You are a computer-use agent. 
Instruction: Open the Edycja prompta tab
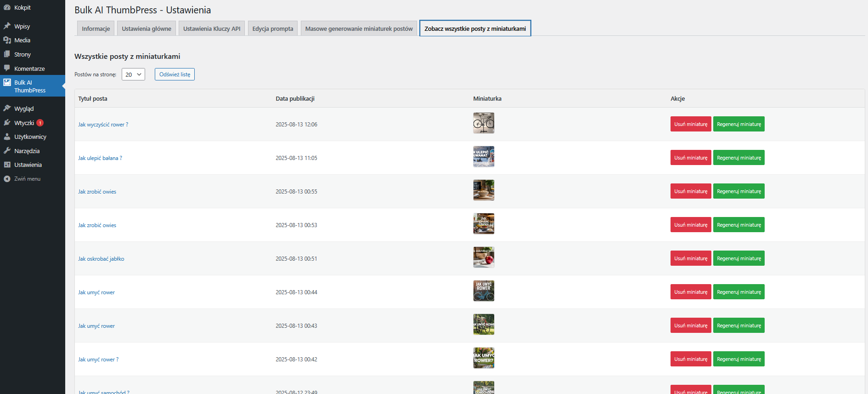click(x=272, y=29)
